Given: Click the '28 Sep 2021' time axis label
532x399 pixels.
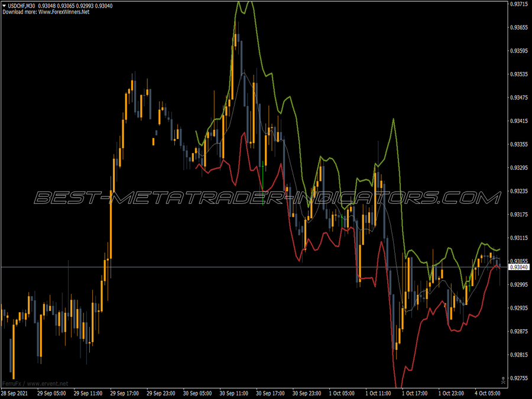Looking at the screenshot, I should click(14, 394).
